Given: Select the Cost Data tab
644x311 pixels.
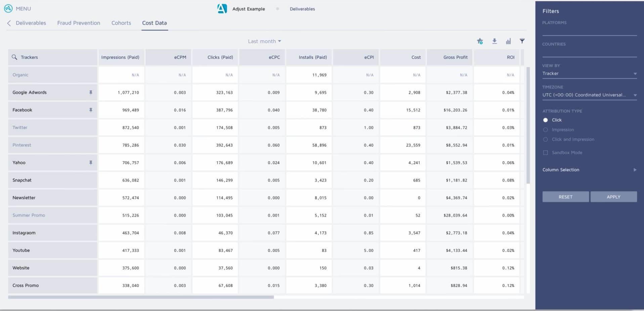Looking at the screenshot, I should pyautogui.click(x=155, y=23).
